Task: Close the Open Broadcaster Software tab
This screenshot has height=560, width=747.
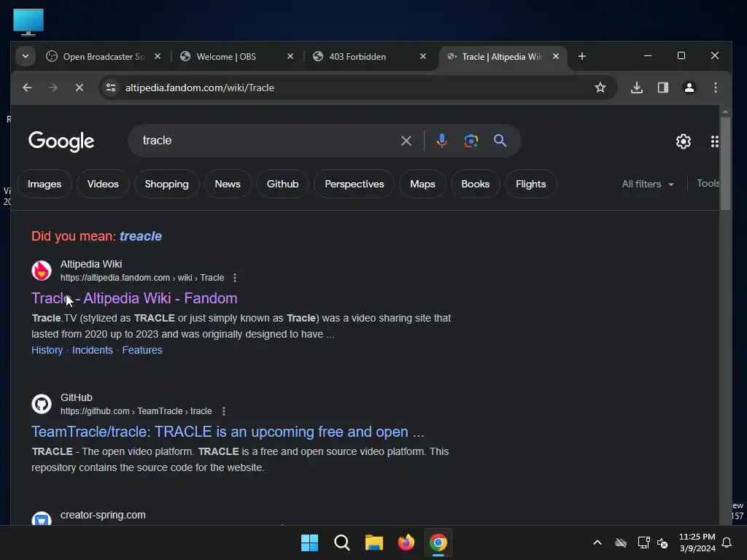Action: point(158,56)
